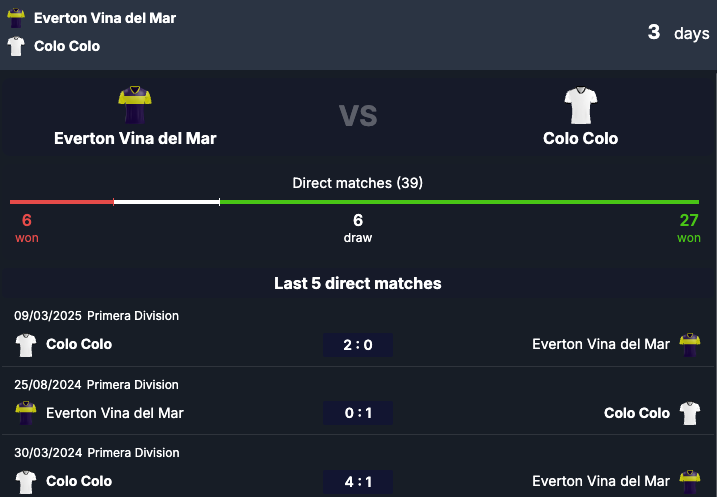Screen dimensions: 717x497
Task: Open the 2 : 0 score result
Action: pos(358,345)
